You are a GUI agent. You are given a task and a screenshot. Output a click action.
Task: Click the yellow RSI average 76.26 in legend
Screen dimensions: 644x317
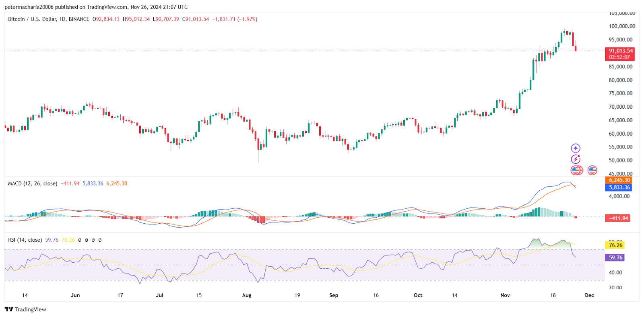coord(68,240)
